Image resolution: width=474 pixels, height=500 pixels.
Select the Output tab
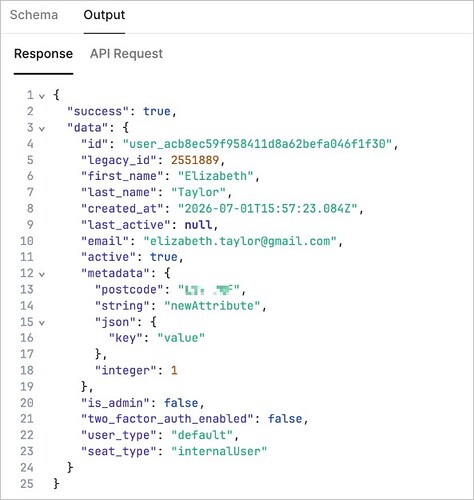104,15
